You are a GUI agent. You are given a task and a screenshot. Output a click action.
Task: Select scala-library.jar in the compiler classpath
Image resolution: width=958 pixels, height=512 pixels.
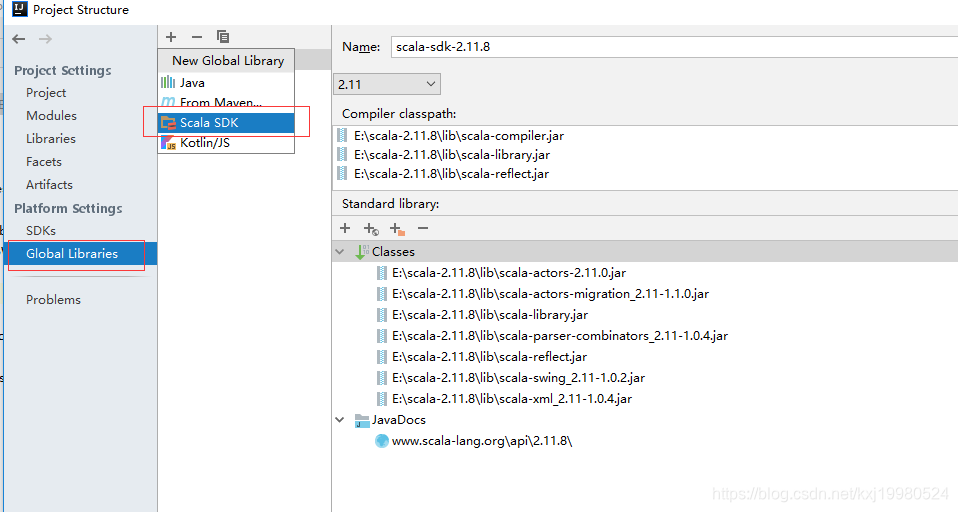click(452, 155)
